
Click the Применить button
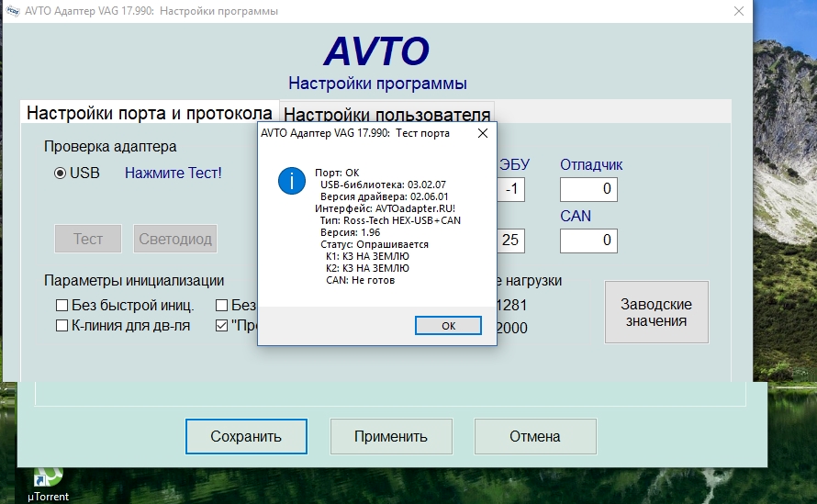pos(391,436)
